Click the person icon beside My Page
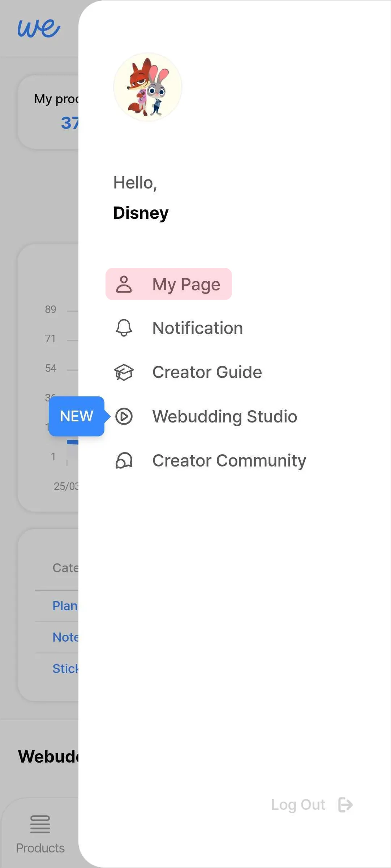Viewport: 391px width, 868px height. [124, 284]
